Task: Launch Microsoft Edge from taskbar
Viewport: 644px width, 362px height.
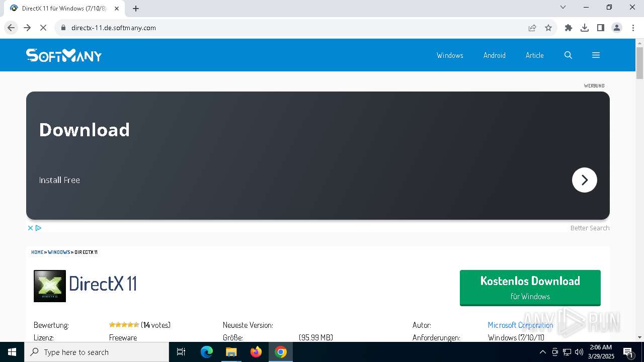Action: [x=207, y=352]
